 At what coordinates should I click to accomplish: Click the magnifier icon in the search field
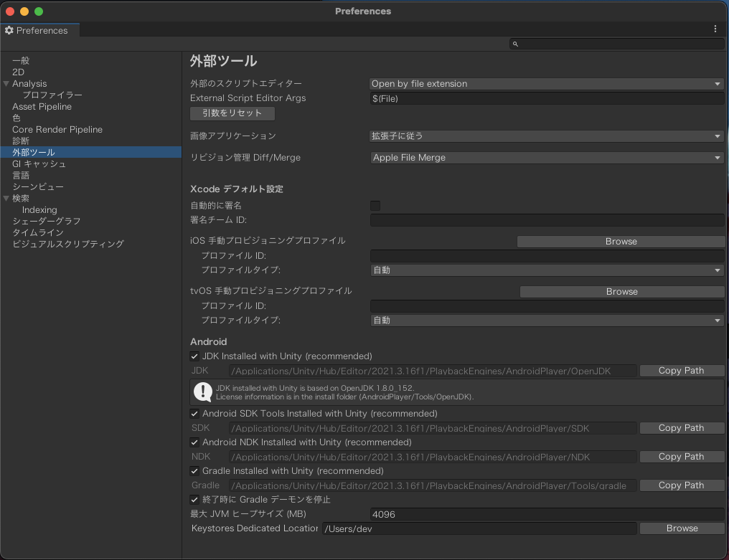pyautogui.click(x=514, y=44)
